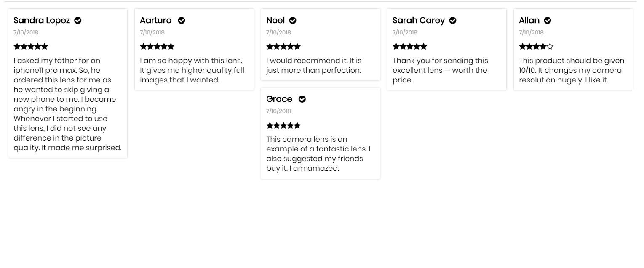Click verified badge next to Sandra Lopez
The width and height of the screenshot is (644, 268).
(x=78, y=21)
